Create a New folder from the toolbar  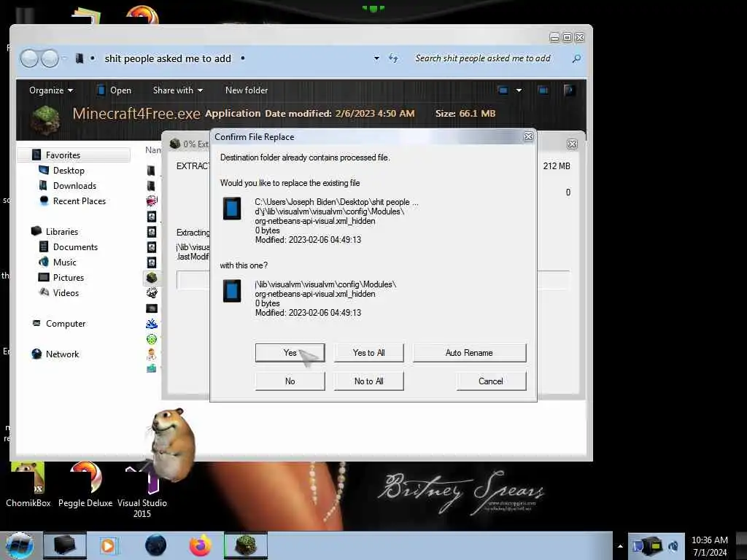click(x=247, y=90)
